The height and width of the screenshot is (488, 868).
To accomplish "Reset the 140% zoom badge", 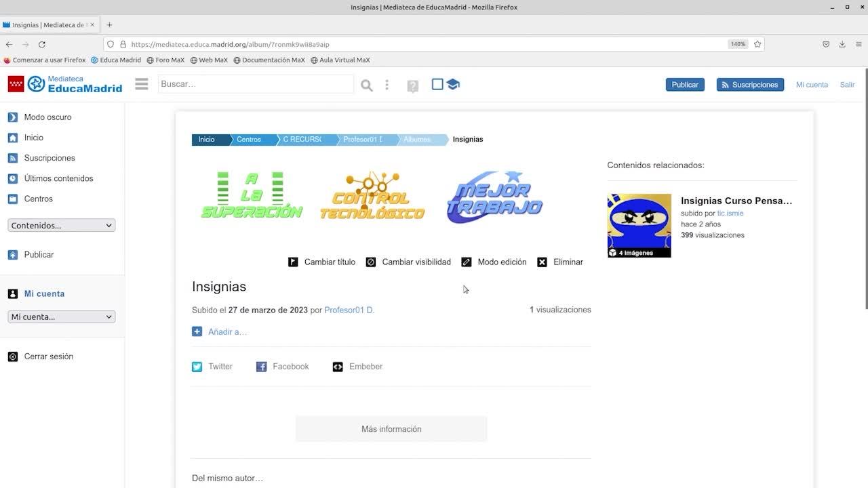I will point(738,44).
